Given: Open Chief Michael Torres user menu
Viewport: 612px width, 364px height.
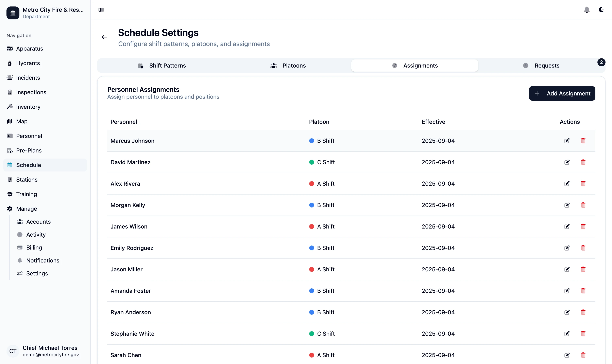Looking at the screenshot, I should pyautogui.click(x=45, y=351).
